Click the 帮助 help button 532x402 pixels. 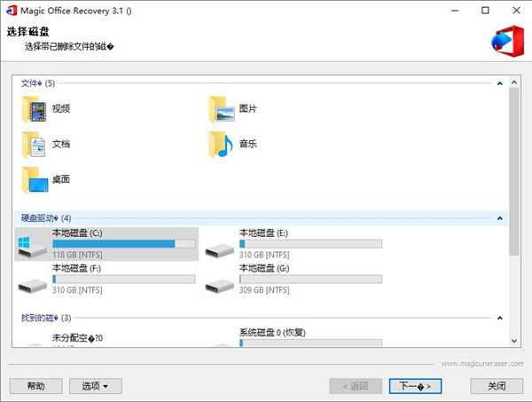pos(36,386)
